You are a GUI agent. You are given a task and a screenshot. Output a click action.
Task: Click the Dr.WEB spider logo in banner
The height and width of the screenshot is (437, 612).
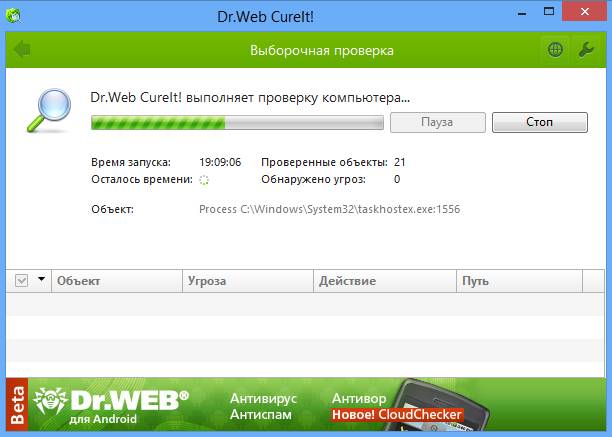(52, 400)
